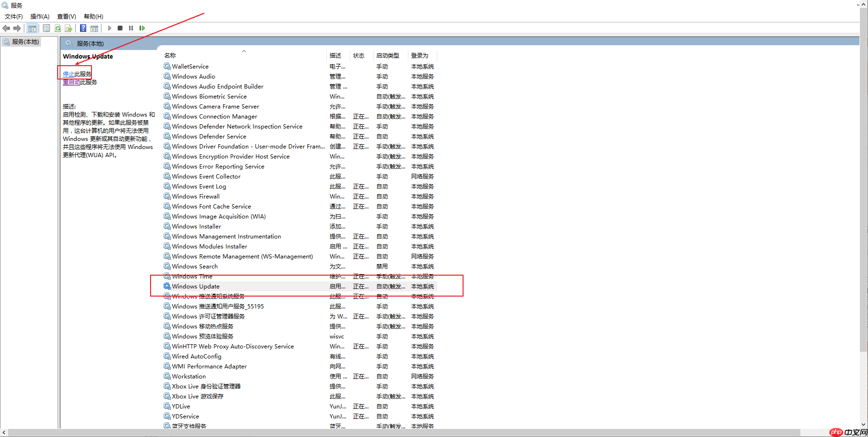Click the 重启动 link to restart this service
Screen dimensions: 868x437
tap(71, 82)
